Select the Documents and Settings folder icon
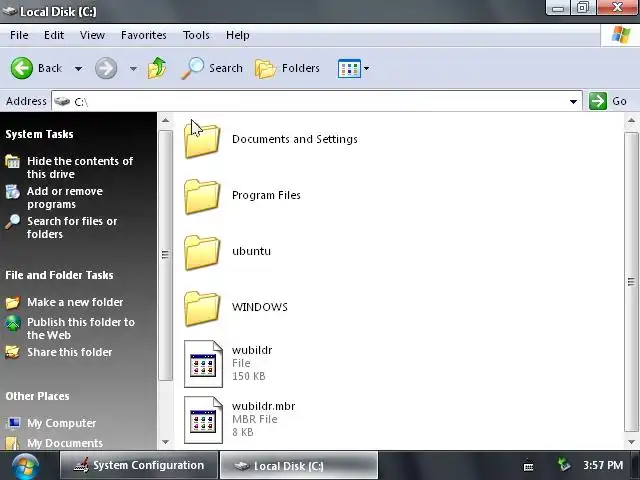 click(x=202, y=140)
